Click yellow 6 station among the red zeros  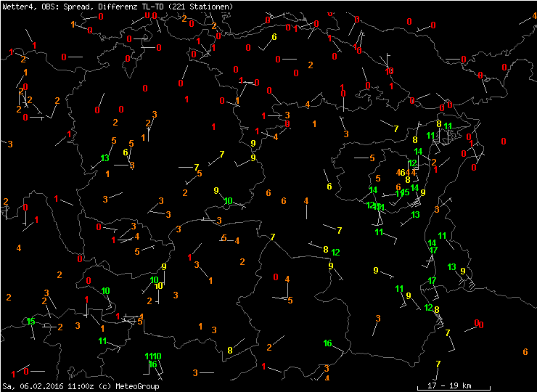point(274,37)
